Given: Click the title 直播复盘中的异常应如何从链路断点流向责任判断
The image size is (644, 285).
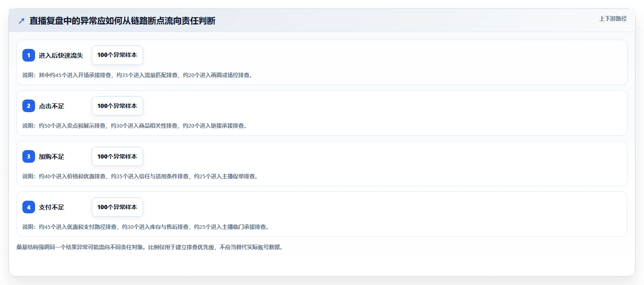Looking at the screenshot, I should 122,21.
